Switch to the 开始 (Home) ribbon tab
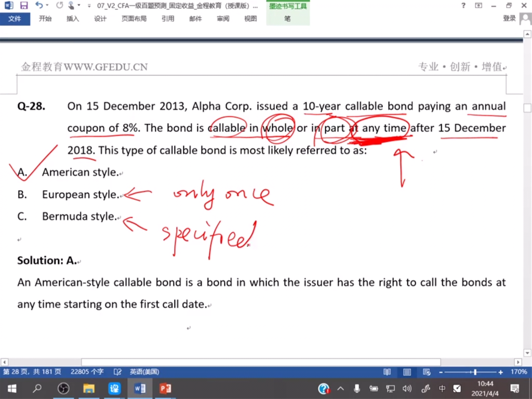 pos(45,19)
